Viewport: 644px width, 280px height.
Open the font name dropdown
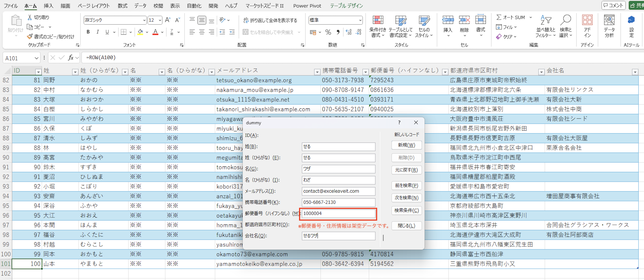(144, 20)
